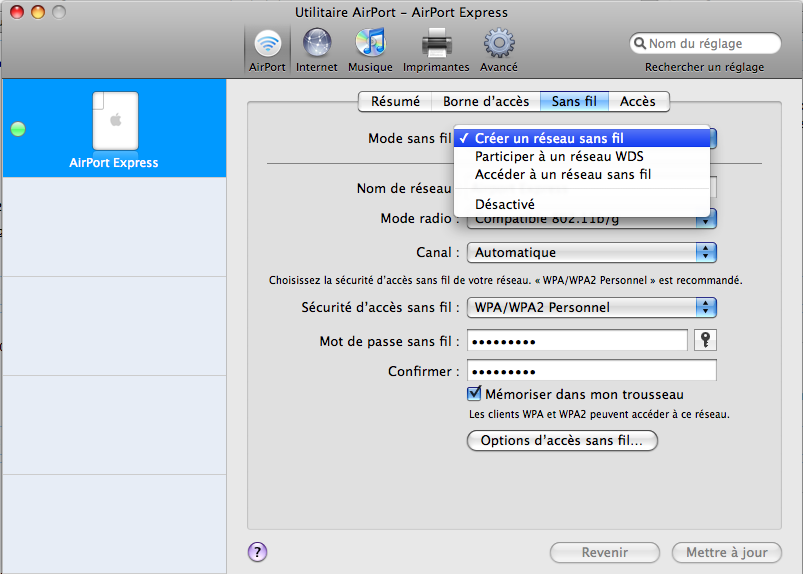
Task: Click the AirPort Express device name label
Action: [114, 163]
